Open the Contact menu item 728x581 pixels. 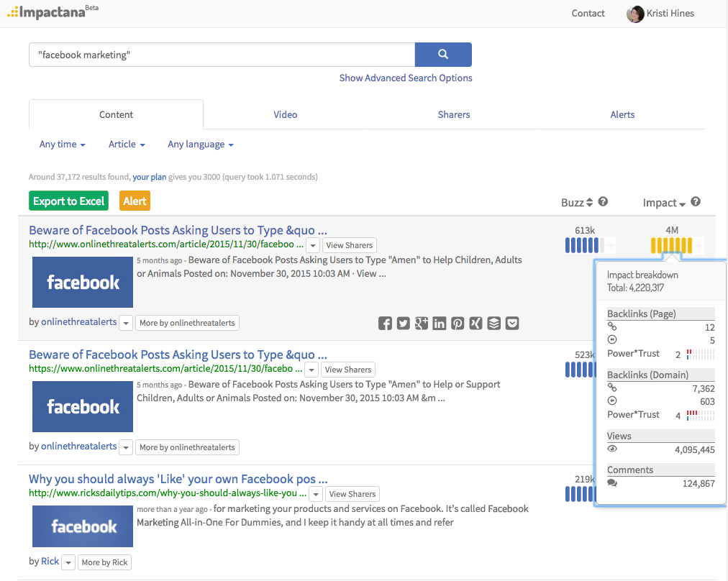coord(588,14)
